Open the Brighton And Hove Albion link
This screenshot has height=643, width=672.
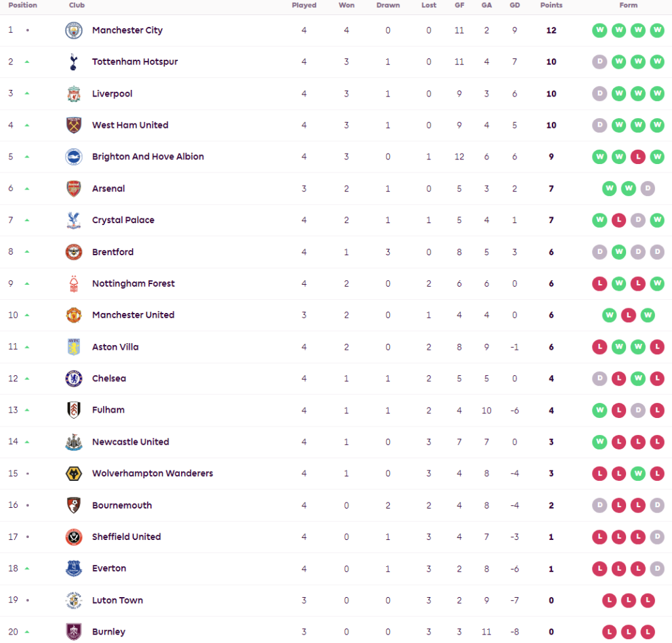pos(148,157)
